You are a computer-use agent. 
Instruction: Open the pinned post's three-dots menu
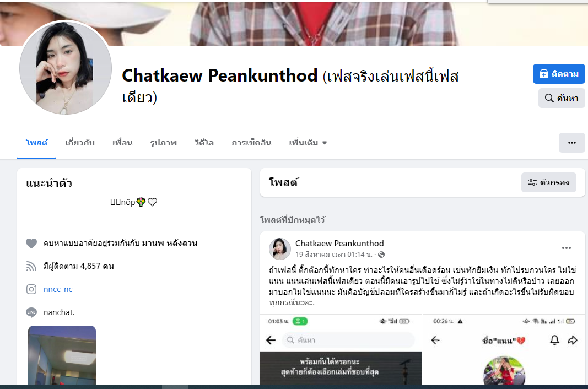click(567, 248)
